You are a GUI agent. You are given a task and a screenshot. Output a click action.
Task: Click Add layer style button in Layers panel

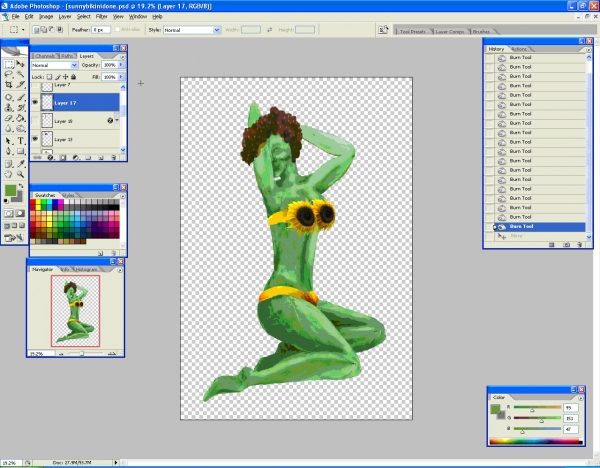click(x=50, y=157)
